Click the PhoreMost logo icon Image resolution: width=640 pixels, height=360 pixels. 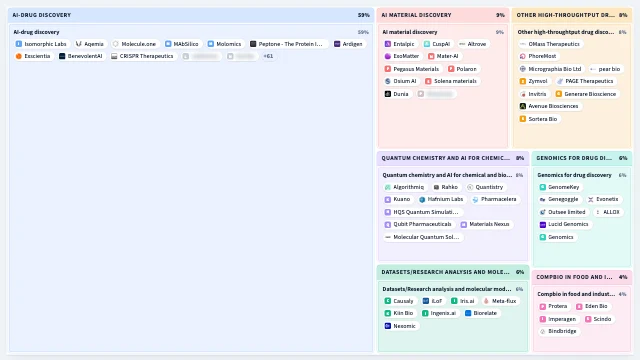[523, 56]
